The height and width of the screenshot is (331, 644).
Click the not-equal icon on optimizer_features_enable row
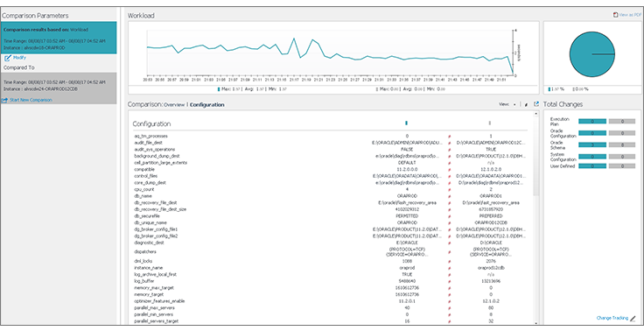click(x=449, y=301)
